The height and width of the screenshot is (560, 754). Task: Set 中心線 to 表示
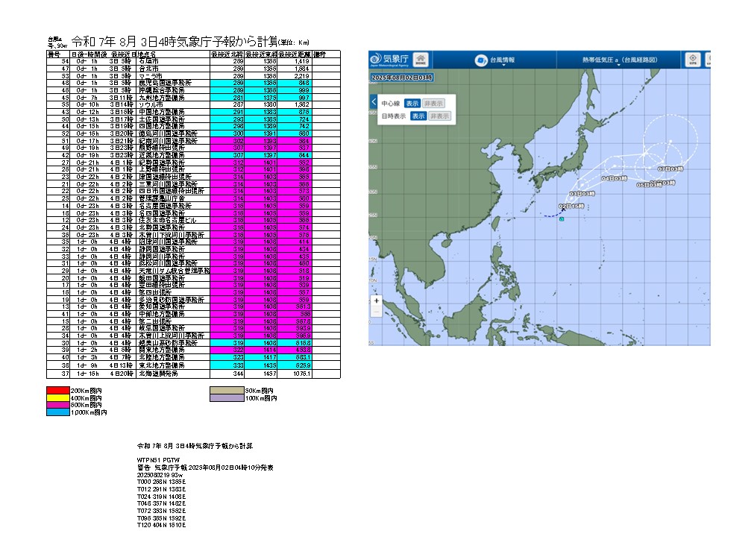tap(412, 104)
